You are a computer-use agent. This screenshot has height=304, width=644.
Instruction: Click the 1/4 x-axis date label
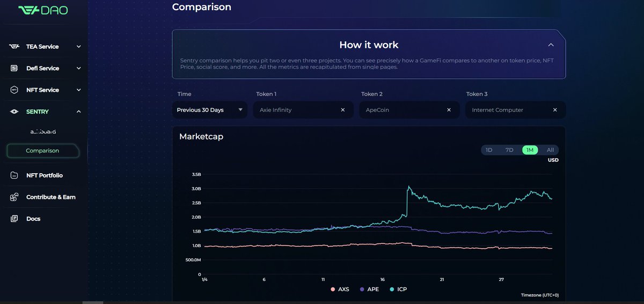(204, 279)
